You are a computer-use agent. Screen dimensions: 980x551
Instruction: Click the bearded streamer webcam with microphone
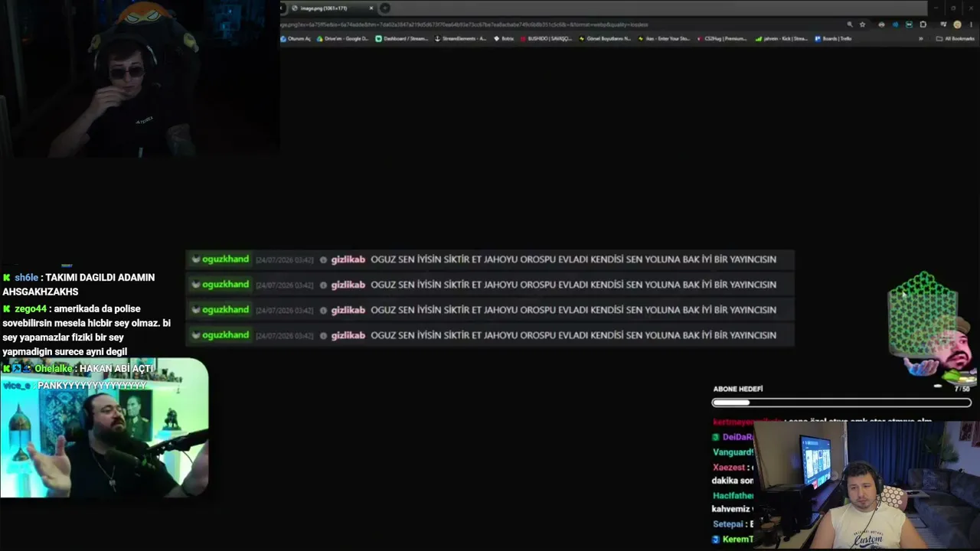click(x=104, y=429)
